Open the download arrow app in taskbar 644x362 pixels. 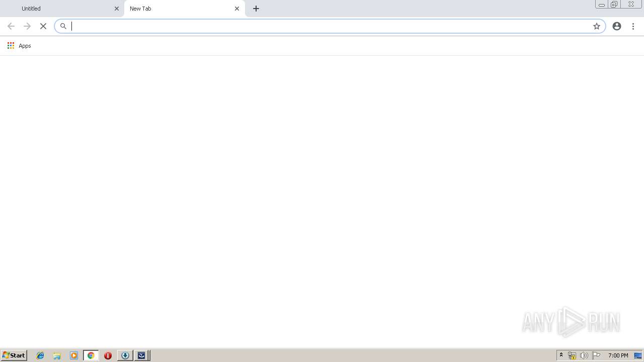tap(125, 355)
